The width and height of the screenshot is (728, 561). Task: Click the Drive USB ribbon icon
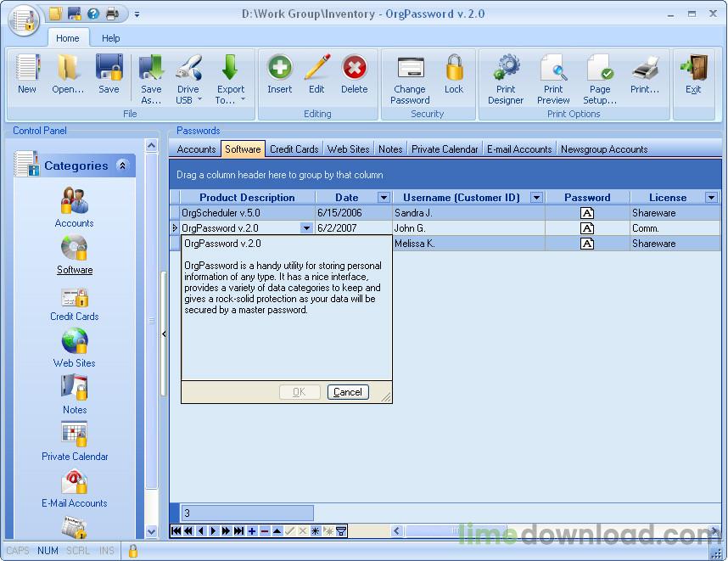click(188, 79)
